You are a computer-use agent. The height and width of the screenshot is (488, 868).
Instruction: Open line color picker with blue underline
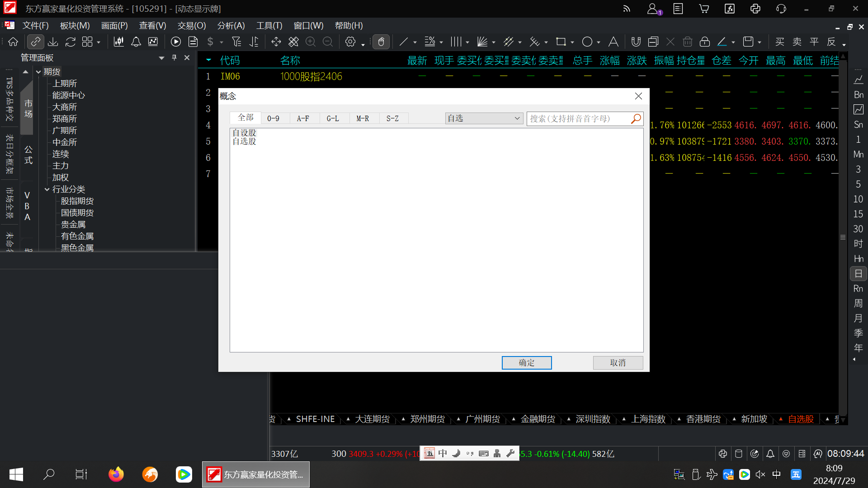[x=722, y=42]
